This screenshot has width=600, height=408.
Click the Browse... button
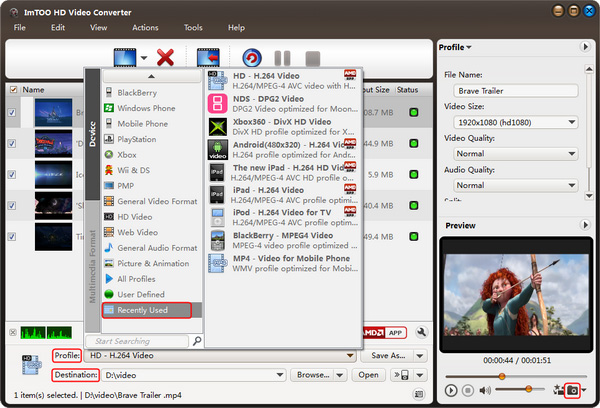pos(312,375)
